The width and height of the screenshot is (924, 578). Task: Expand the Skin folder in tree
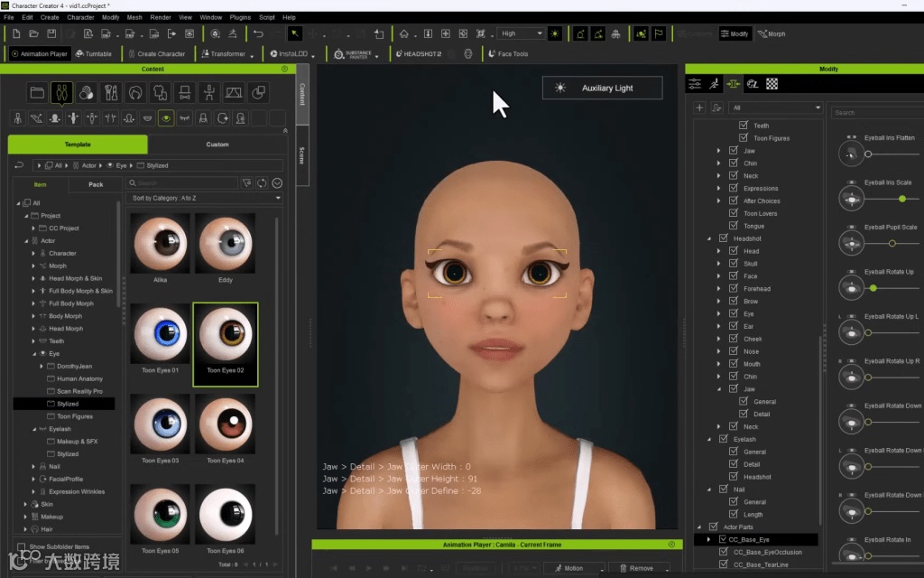[x=25, y=504]
